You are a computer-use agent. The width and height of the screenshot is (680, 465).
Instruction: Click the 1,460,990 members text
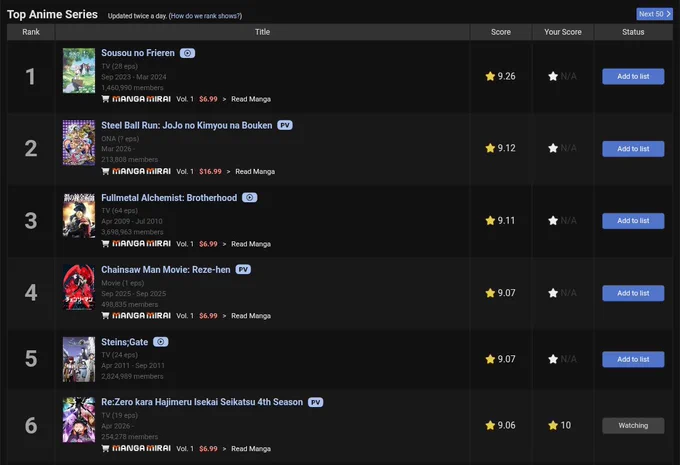pos(132,88)
